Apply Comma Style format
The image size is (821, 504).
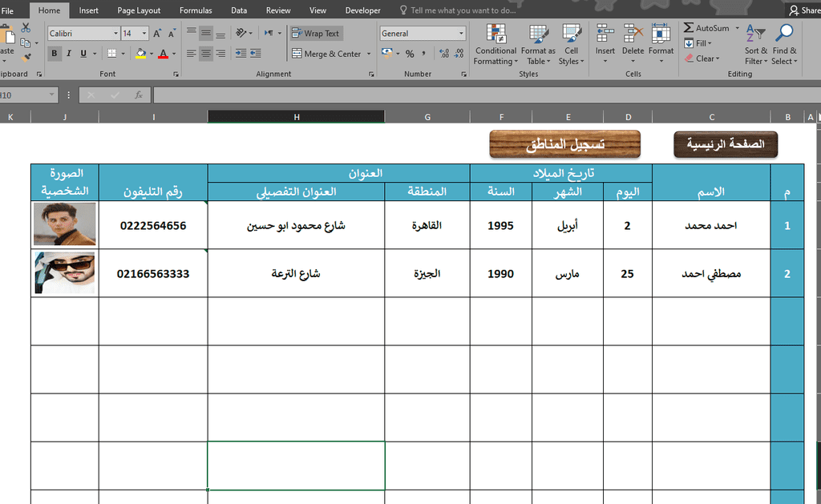point(423,54)
